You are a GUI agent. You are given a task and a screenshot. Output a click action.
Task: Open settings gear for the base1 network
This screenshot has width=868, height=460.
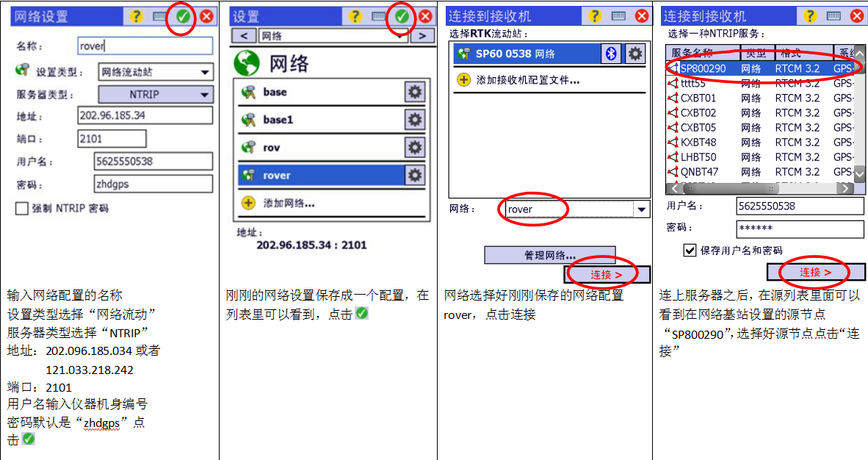click(x=415, y=119)
